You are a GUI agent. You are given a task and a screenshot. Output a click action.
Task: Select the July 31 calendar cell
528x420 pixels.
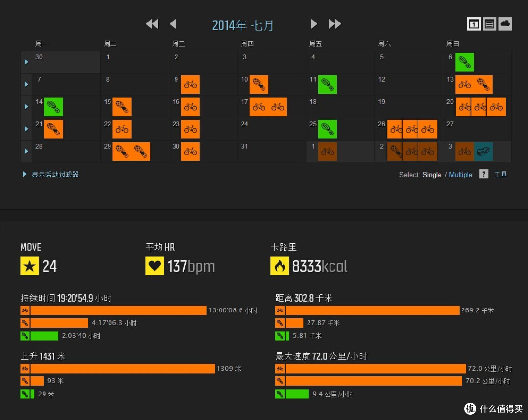click(x=272, y=152)
